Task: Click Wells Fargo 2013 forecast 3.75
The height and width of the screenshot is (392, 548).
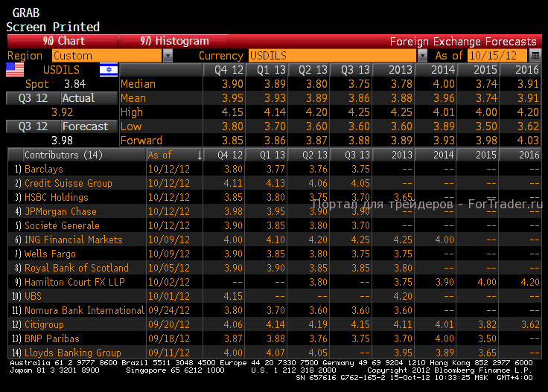Action: [403, 254]
